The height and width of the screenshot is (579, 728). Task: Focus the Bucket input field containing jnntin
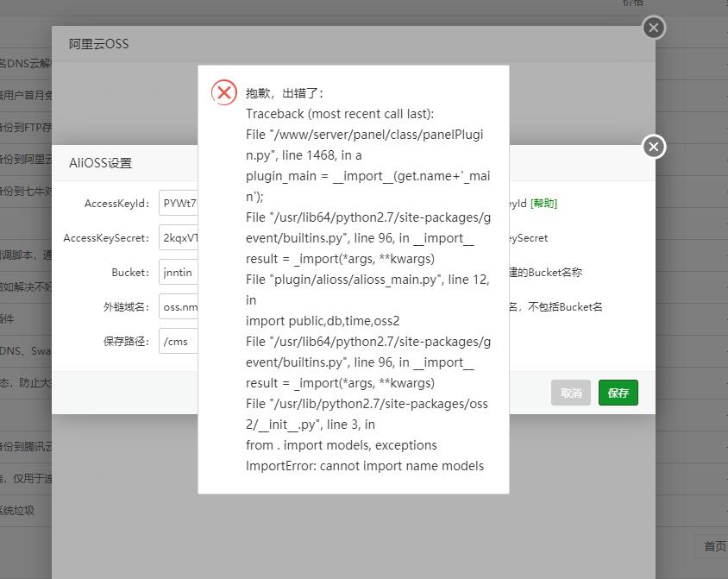pyautogui.click(x=179, y=272)
